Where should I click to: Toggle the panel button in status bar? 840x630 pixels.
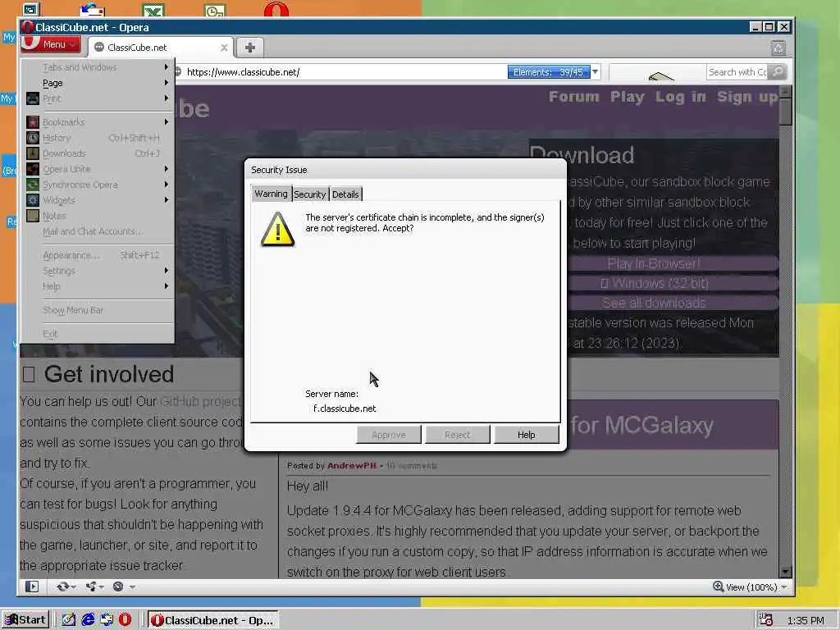click(32, 587)
